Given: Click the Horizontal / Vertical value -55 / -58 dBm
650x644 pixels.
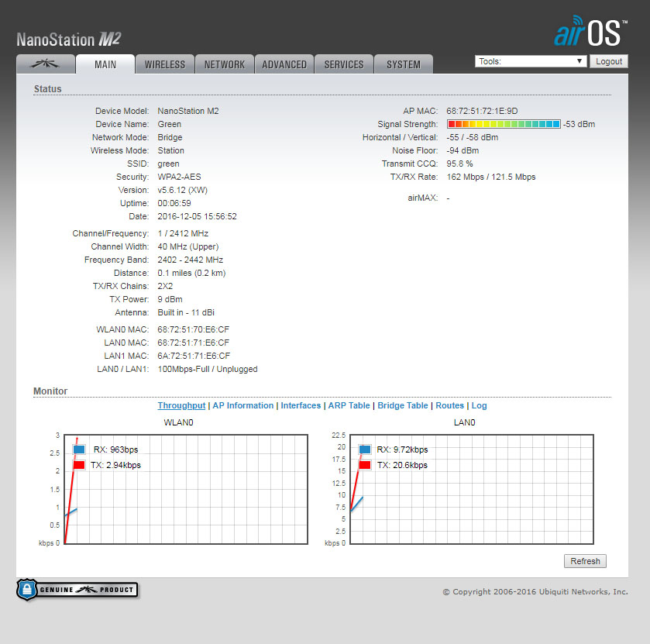Looking at the screenshot, I should (472, 137).
